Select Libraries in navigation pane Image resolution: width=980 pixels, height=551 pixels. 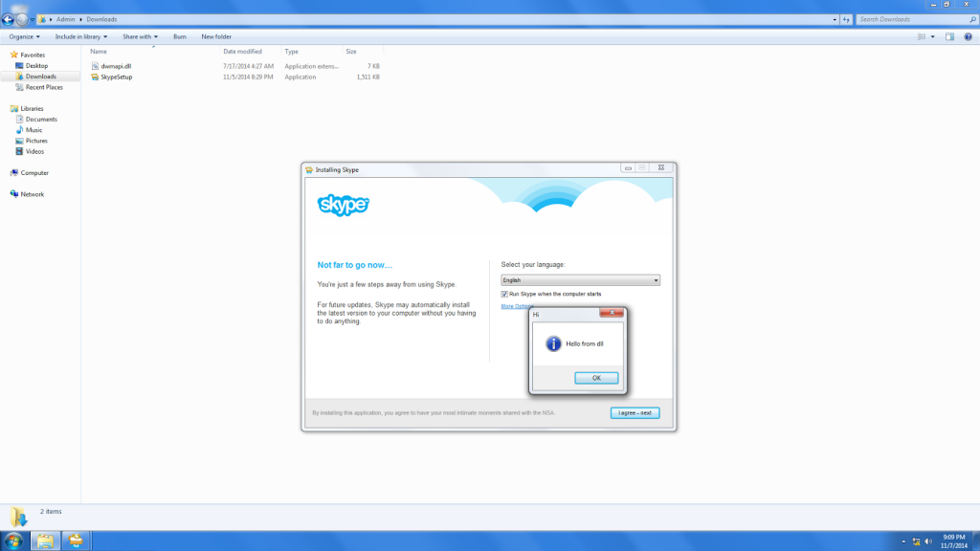32,109
